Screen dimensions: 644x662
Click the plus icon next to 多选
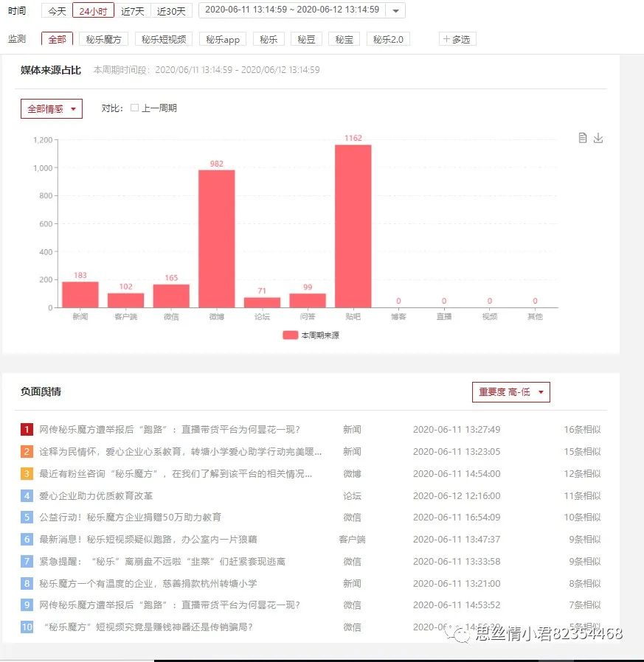pos(447,39)
